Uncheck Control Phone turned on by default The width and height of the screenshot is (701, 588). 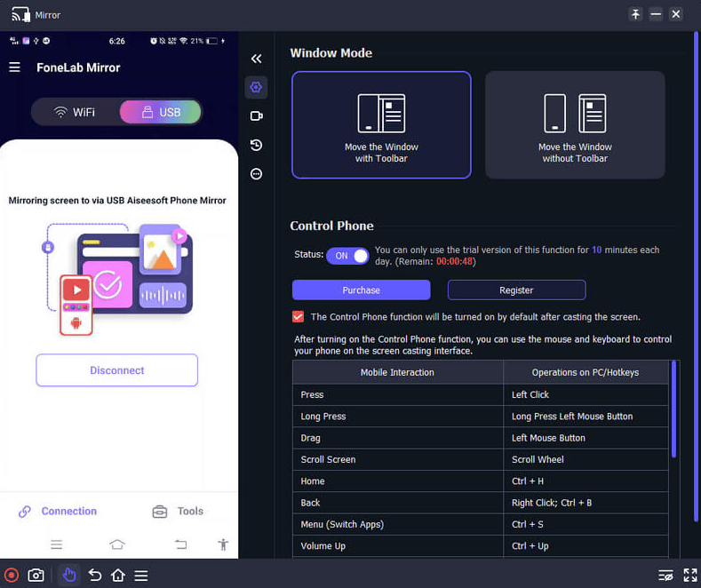coord(298,317)
